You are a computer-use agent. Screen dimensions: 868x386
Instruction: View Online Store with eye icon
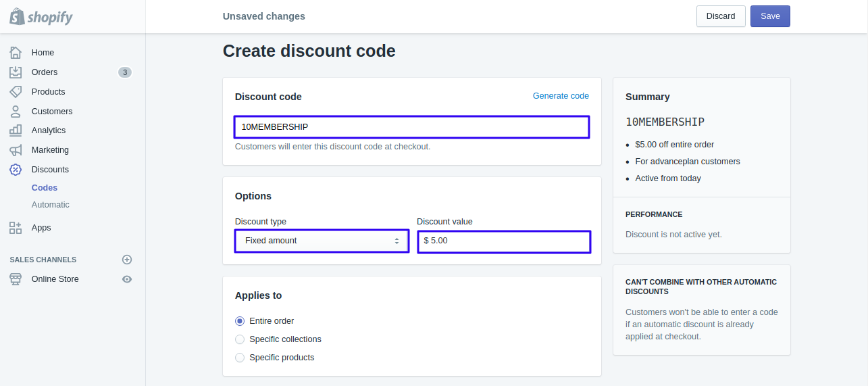[127, 279]
